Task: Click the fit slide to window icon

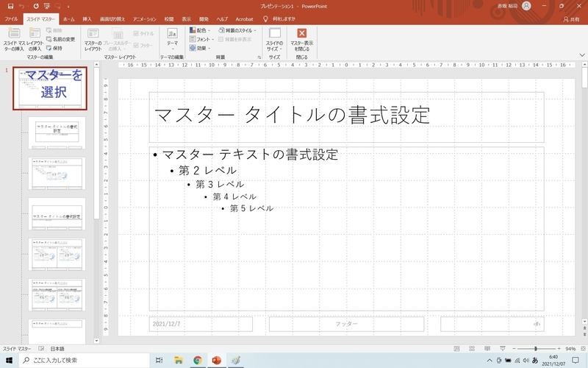Action: pyautogui.click(x=581, y=349)
